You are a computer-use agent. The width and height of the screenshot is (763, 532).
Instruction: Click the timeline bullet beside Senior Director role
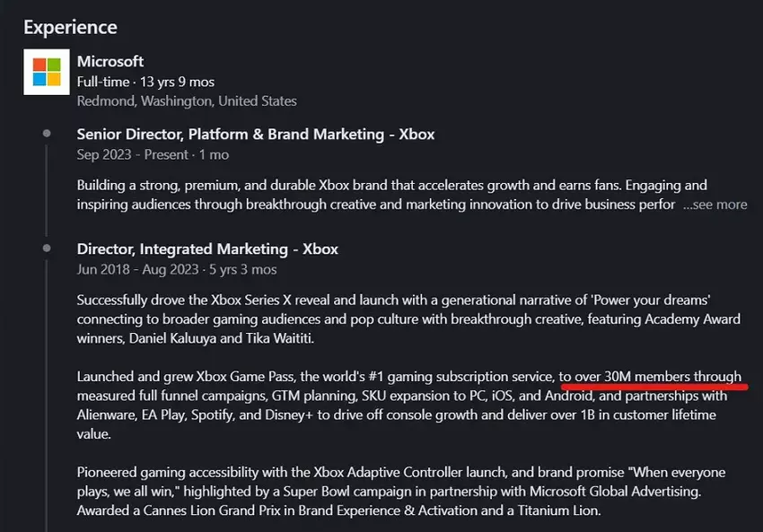(47, 135)
